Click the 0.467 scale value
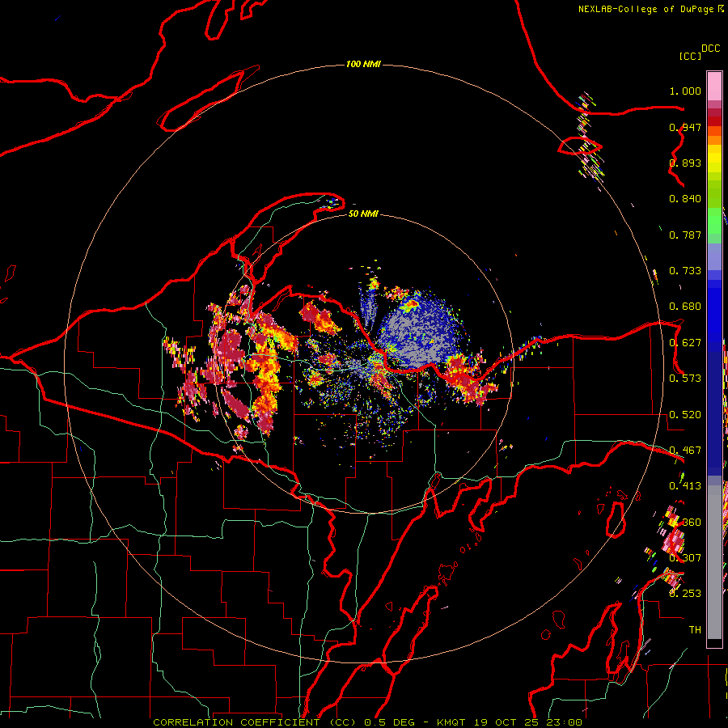Screen dimensions: 728x728 685,451
